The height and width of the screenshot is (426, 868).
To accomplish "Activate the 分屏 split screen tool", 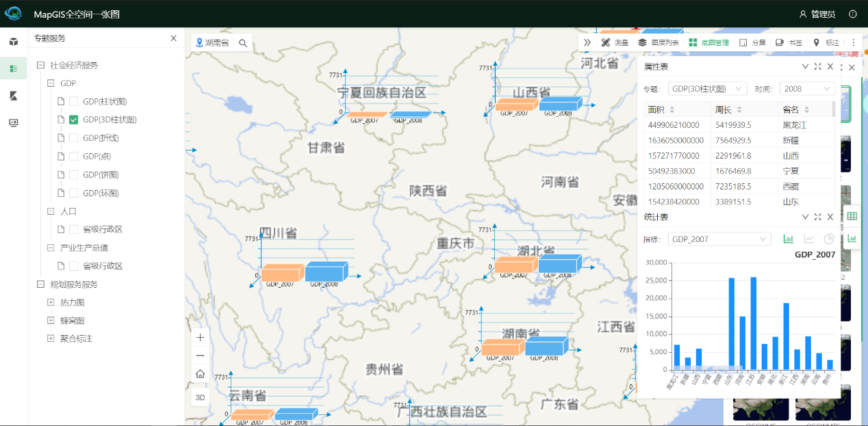I will 752,42.
